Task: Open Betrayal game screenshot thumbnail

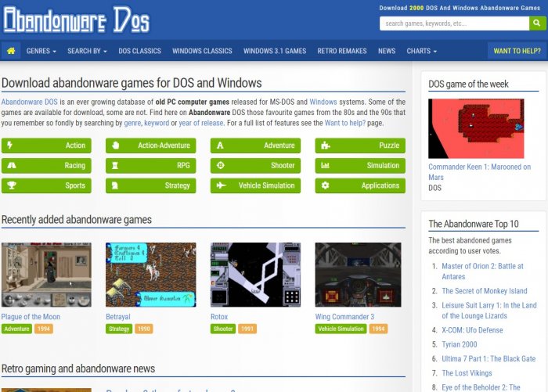Action: click(x=150, y=275)
